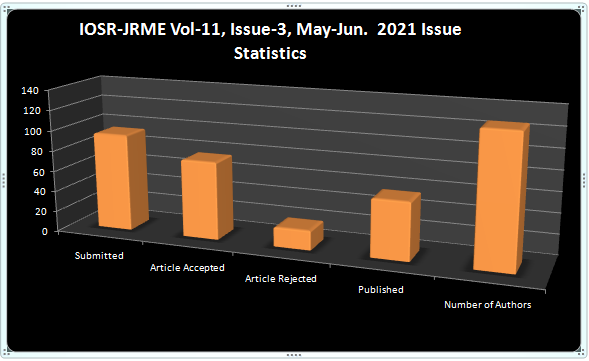Image resolution: width=589 pixels, height=361 pixels.
Task: Select the Article Accepted bar
Action: click(207, 196)
